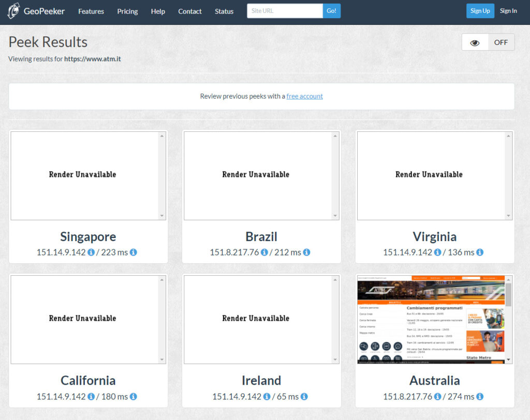Click info icon next to Singapore IP address
This screenshot has height=420, width=530.
91,252
